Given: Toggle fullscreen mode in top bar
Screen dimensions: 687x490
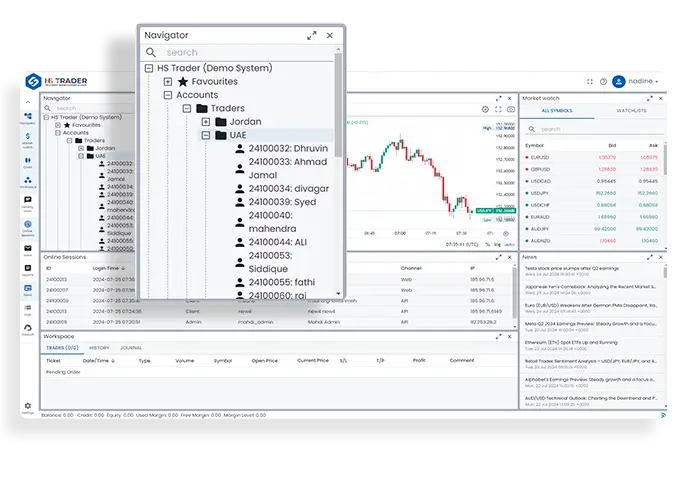Looking at the screenshot, I should point(590,82).
